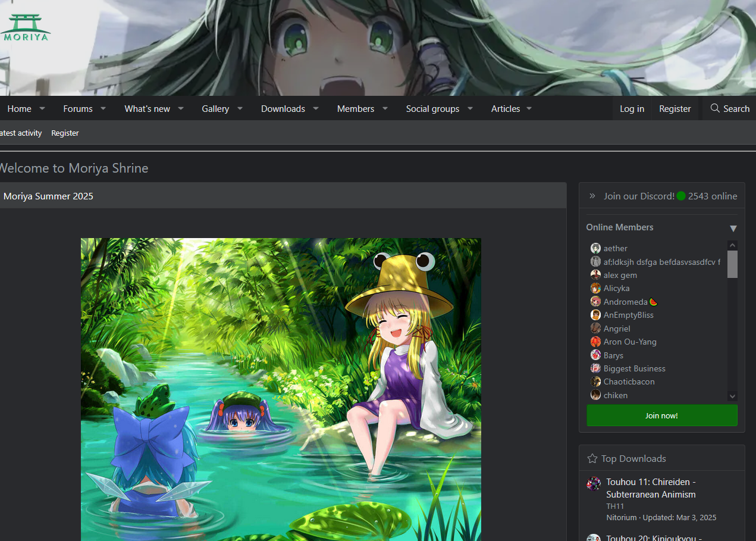
Task: Open the Home nav item
Action: (19, 108)
